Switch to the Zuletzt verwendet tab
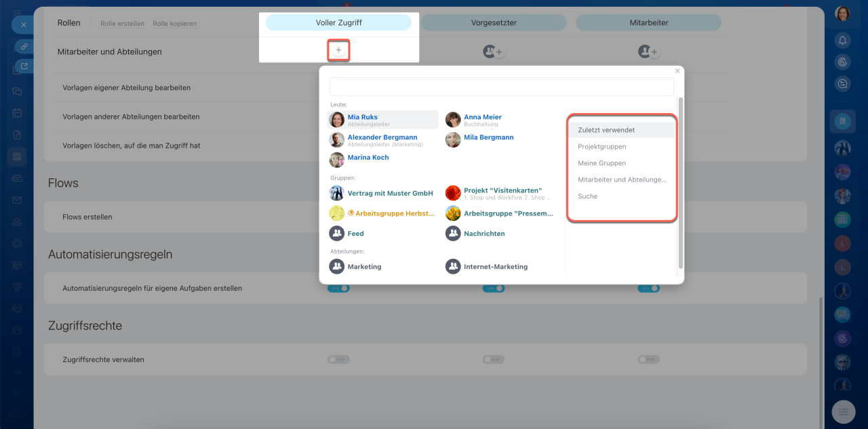 (622, 130)
